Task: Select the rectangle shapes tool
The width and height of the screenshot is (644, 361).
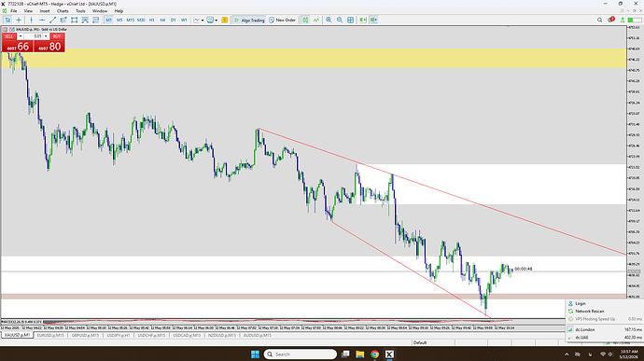Action: [x=75, y=20]
